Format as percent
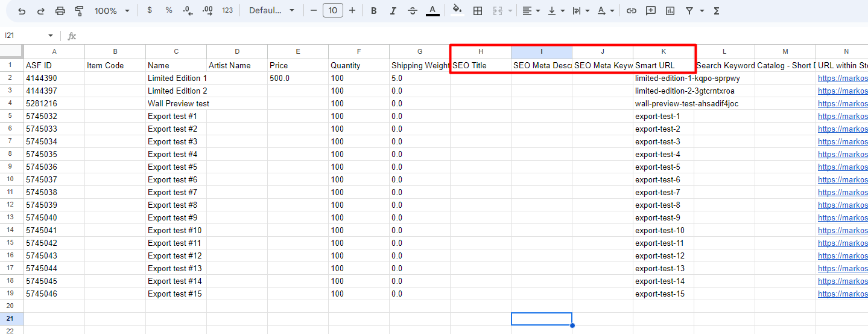Screen dimensions: 868x334 coord(169,11)
